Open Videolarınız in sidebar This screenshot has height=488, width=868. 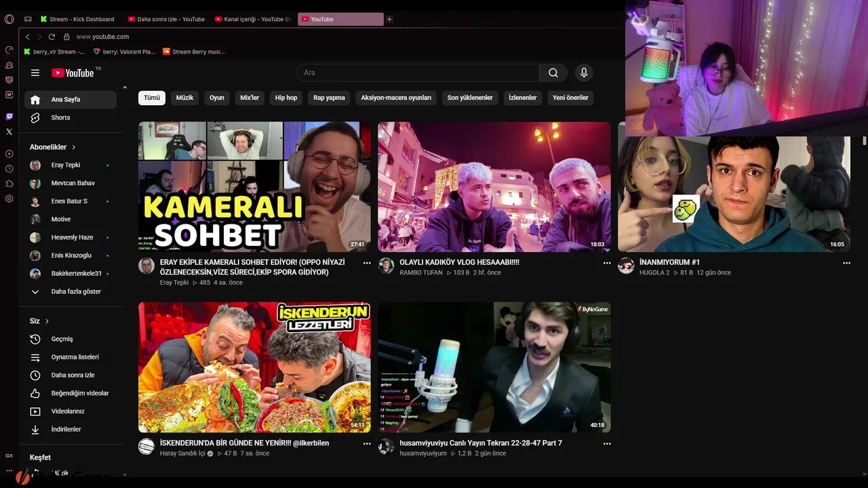(71, 411)
